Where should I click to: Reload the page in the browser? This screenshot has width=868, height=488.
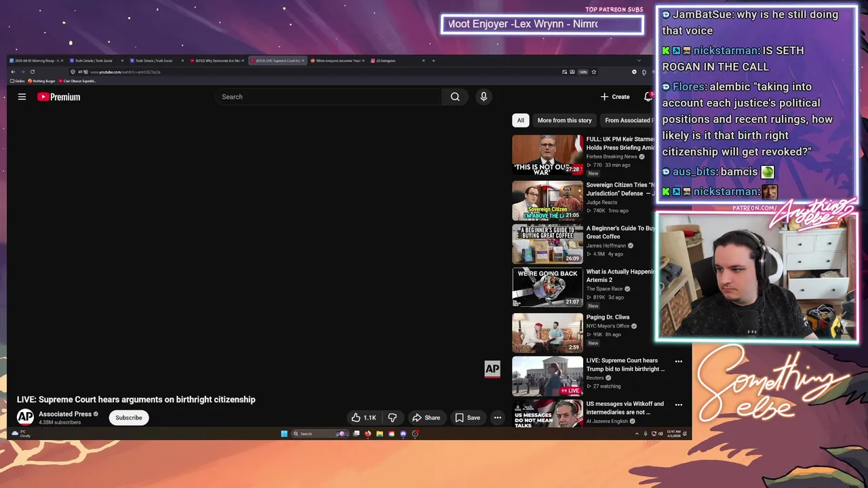(33, 72)
